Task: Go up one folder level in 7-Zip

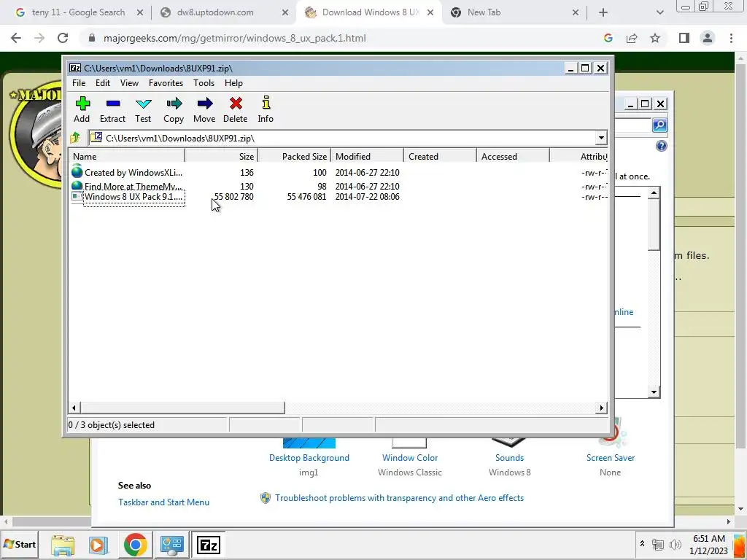Action: pos(75,138)
